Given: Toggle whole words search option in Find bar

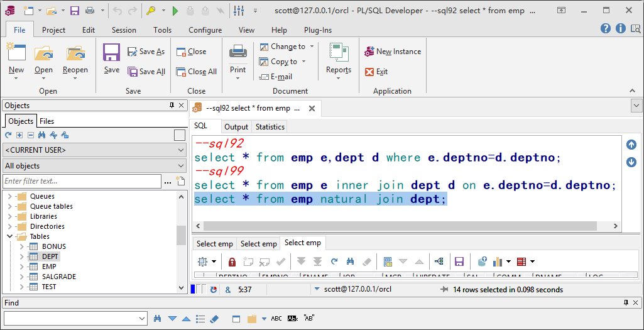Looking at the screenshot, I should (x=292, y=319).
